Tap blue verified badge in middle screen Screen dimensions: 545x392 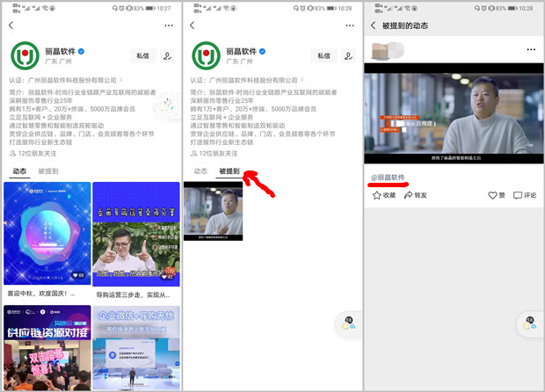[263, 52]
